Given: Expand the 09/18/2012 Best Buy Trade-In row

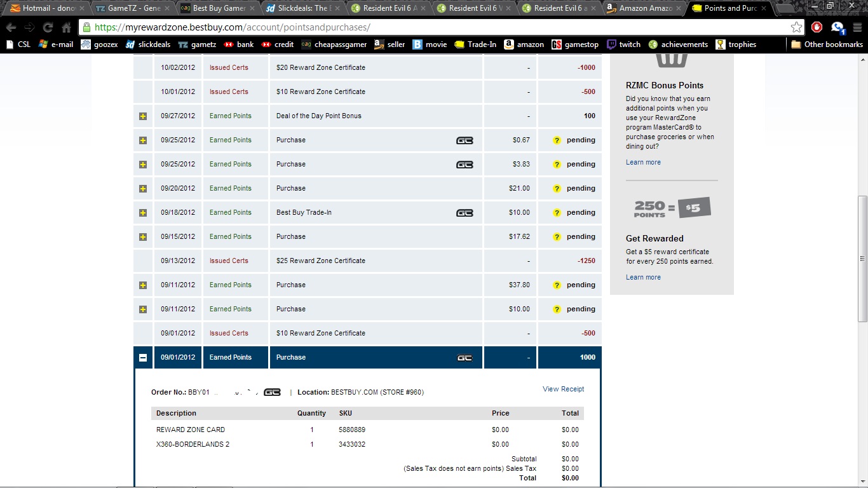Looking at the screenshot, I should pos(143,213).
